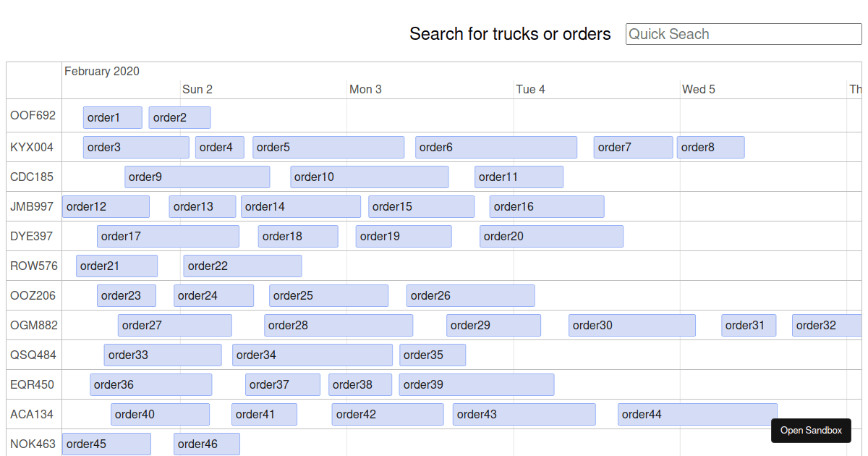This screenshot has height=456, width=868.
Task: Click the Sun 2 date header
Action: click(x=197, y=89)
